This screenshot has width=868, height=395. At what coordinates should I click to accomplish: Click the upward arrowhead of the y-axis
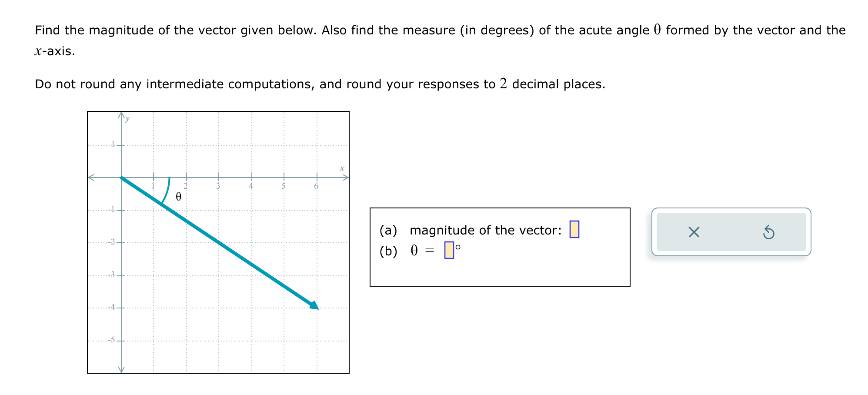click(121, 114)
